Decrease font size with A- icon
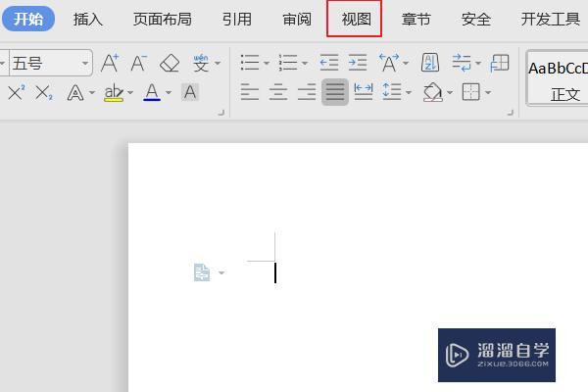The height and width of the screenshot is (392, 588). coord(139,63)
